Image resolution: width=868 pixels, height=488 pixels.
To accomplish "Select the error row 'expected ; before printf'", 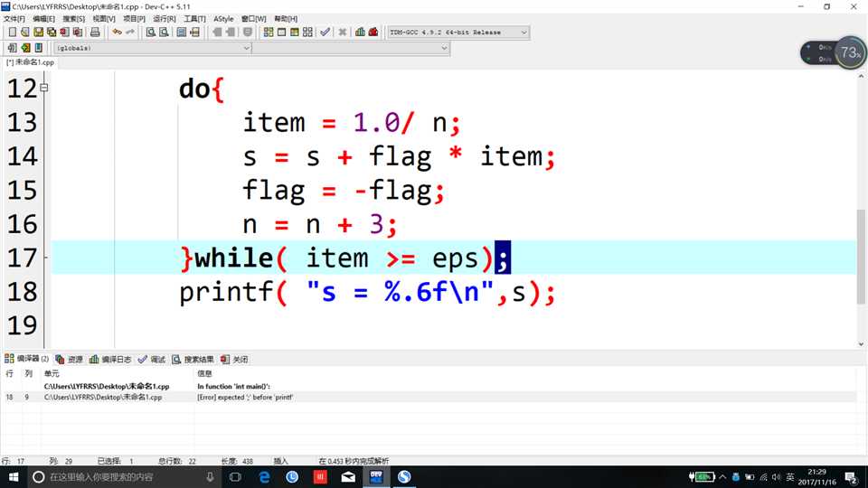I will (x=429, y=398).
